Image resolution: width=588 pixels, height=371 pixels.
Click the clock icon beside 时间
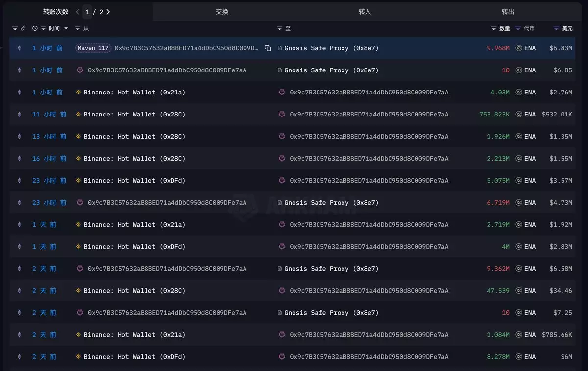coord(35,28)
